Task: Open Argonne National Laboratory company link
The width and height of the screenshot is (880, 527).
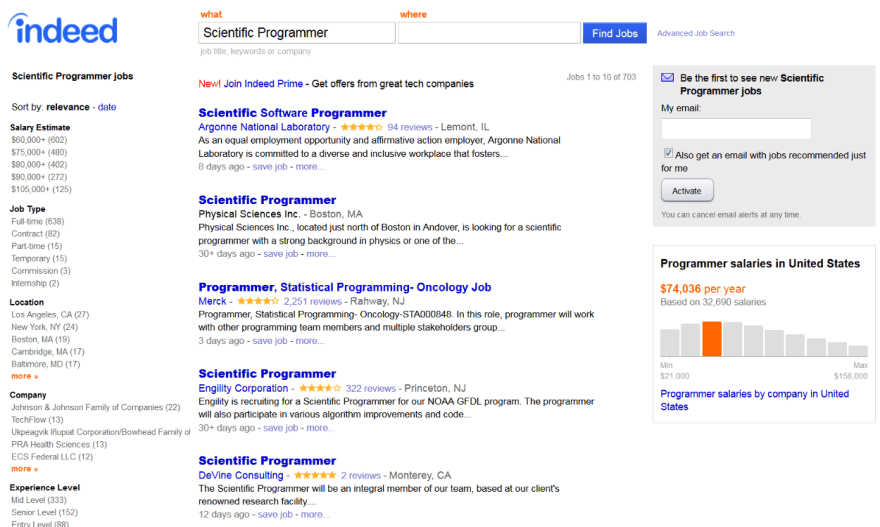Action: (x=264, y=127)
